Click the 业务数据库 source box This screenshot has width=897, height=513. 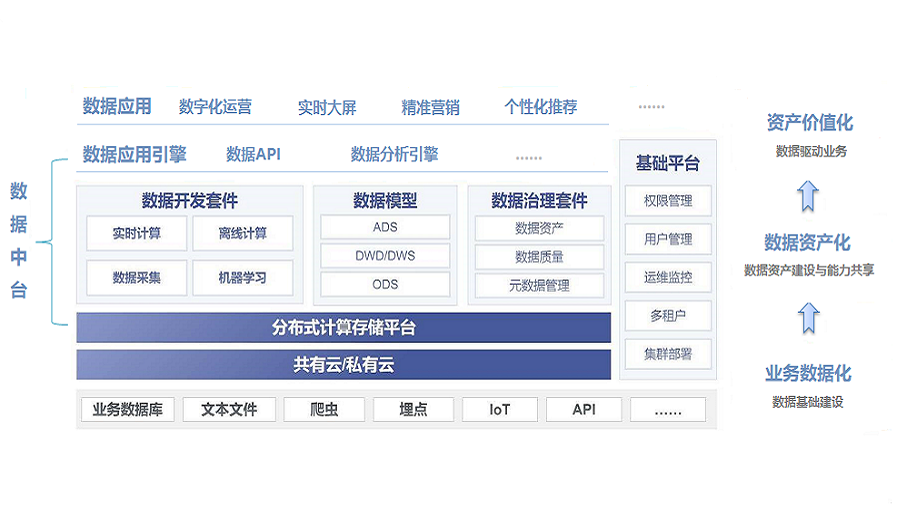point(127,409)
